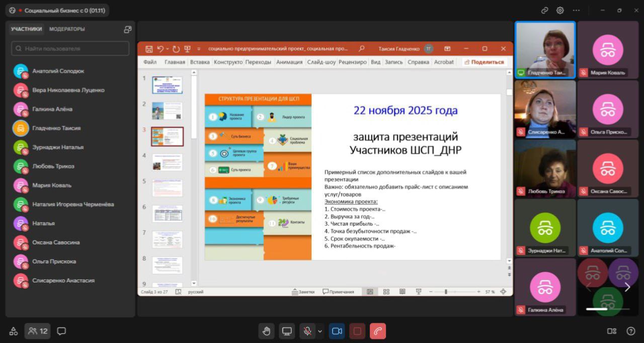The image size is (644, 343).
Task: Click the raise hand icon
Action: (267, 331)
